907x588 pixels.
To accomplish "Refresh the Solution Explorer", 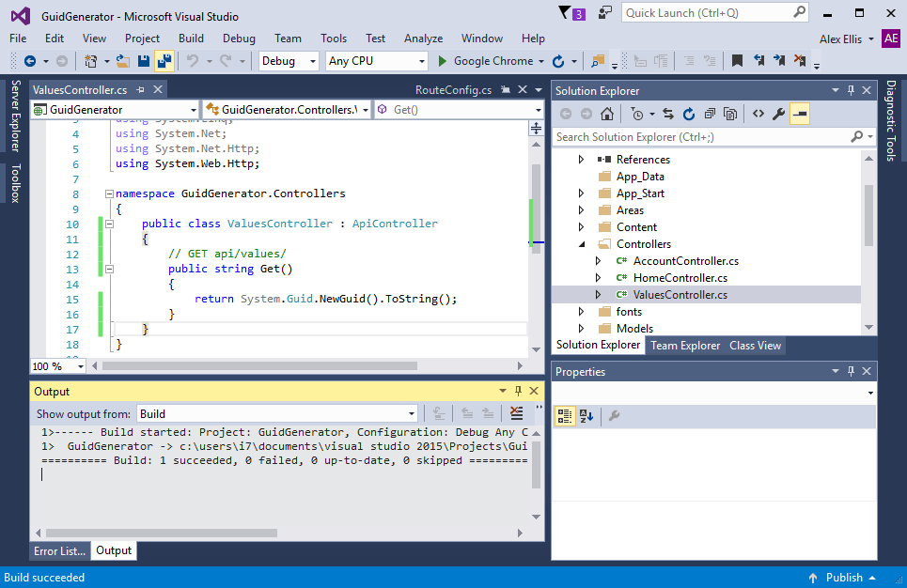I will (x=690, y=113).
